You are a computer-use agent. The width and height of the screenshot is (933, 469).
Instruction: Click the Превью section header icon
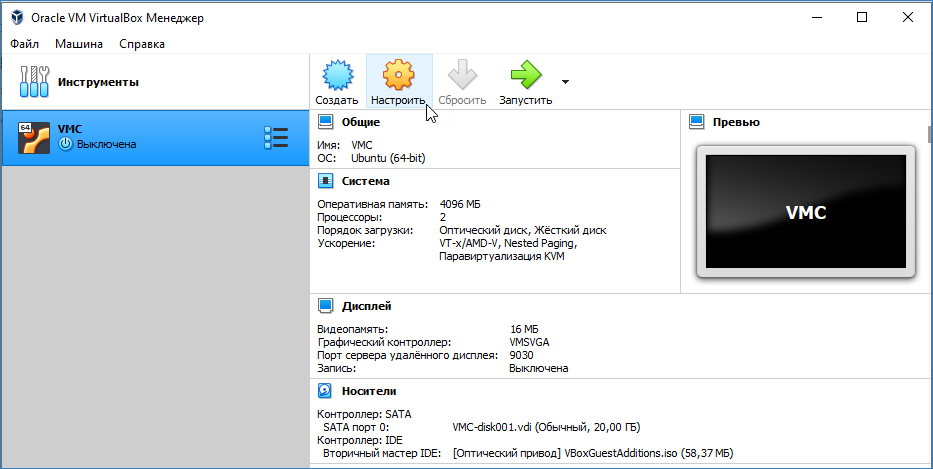[x=697, y=122]
